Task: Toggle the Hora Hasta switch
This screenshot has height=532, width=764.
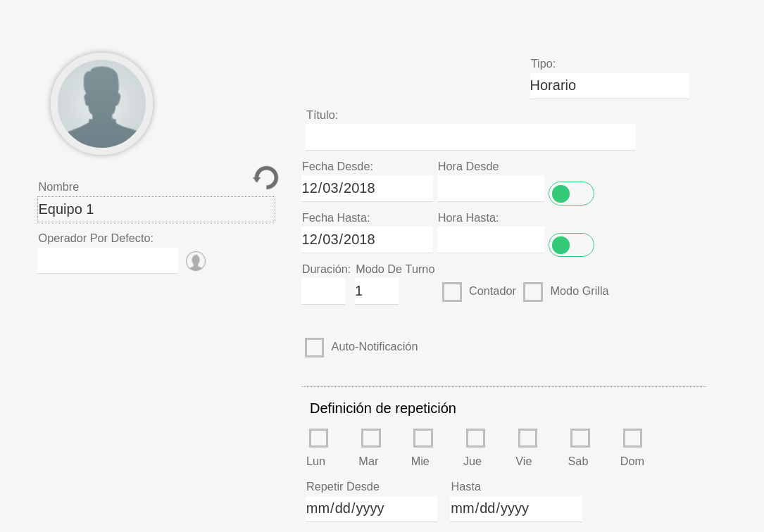Action: [571, 245]
